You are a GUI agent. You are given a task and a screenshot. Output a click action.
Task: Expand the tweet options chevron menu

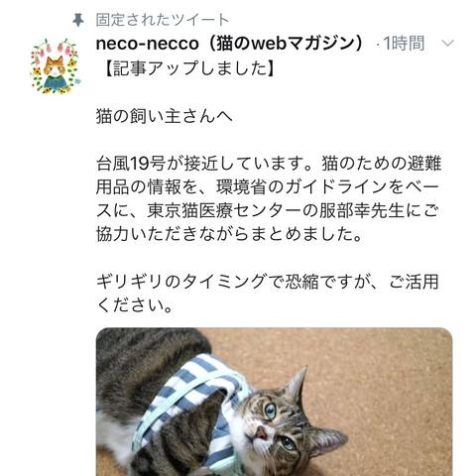click(447, 44)
